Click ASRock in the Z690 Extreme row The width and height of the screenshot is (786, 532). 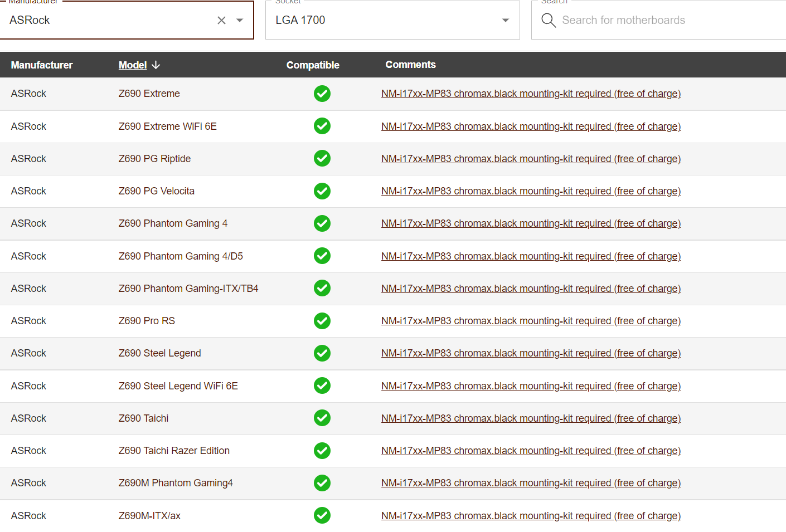(x=28, y=94)
